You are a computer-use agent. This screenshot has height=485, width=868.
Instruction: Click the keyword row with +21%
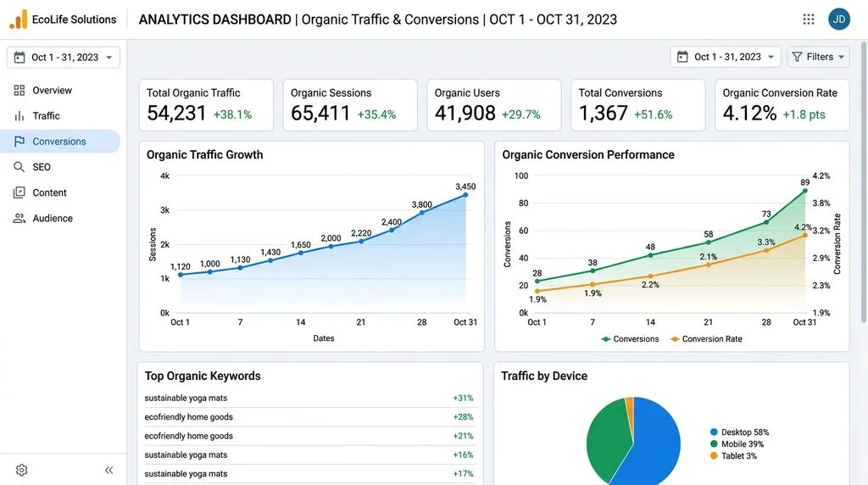click(309, 436)
